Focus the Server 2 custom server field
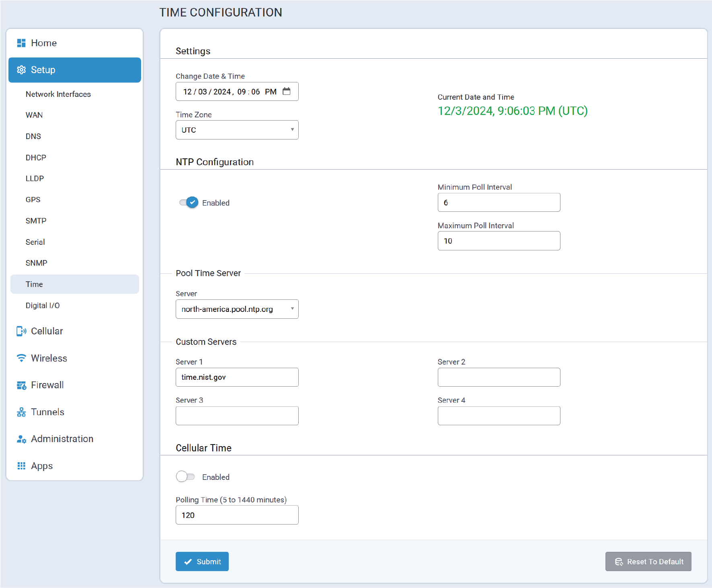 (x=499, y=377)
